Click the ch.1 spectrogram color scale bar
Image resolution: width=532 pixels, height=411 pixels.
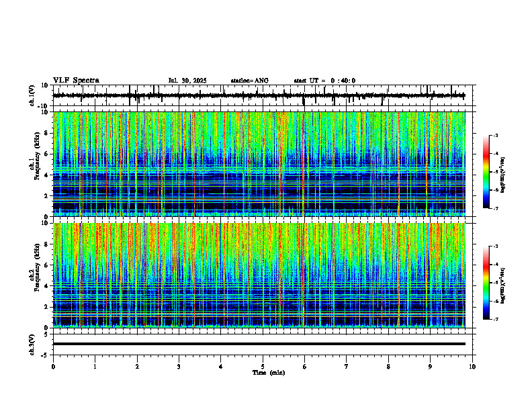[486, 172]
